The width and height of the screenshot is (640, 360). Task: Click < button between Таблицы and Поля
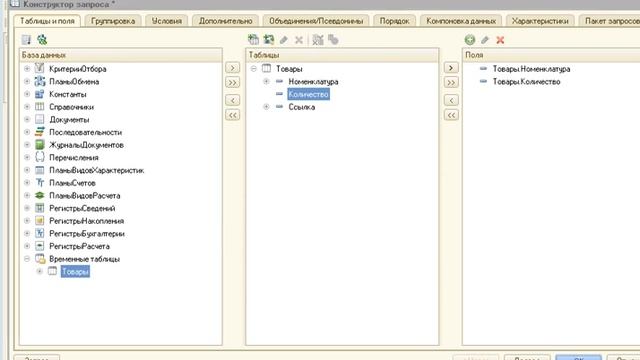(x=451, y=100)
